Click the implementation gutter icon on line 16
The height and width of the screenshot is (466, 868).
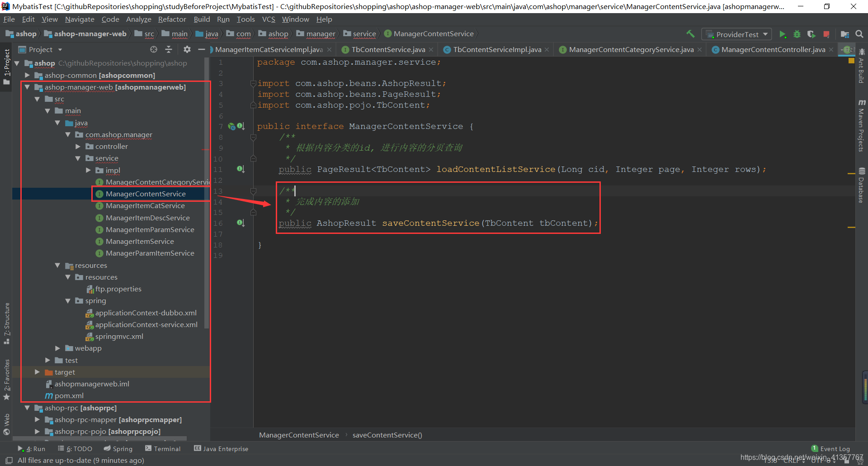[241, 223]
